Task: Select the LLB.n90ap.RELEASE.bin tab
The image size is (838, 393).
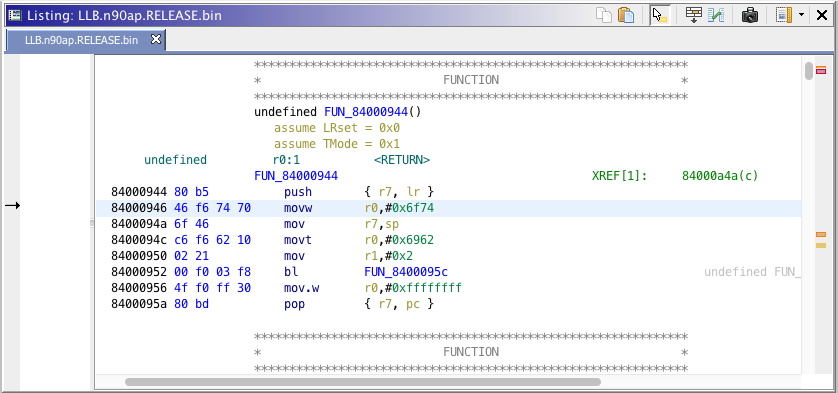Action: pyautogui.click(x=81, y=40)
